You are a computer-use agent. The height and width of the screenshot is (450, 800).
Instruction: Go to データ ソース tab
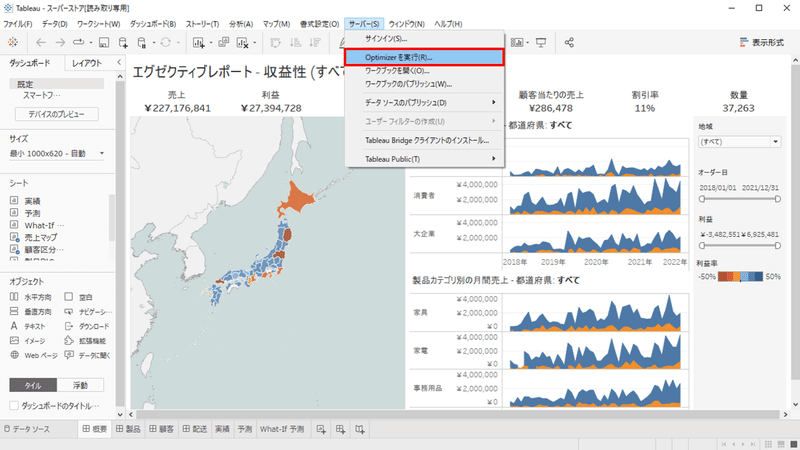tap(27, 429)
